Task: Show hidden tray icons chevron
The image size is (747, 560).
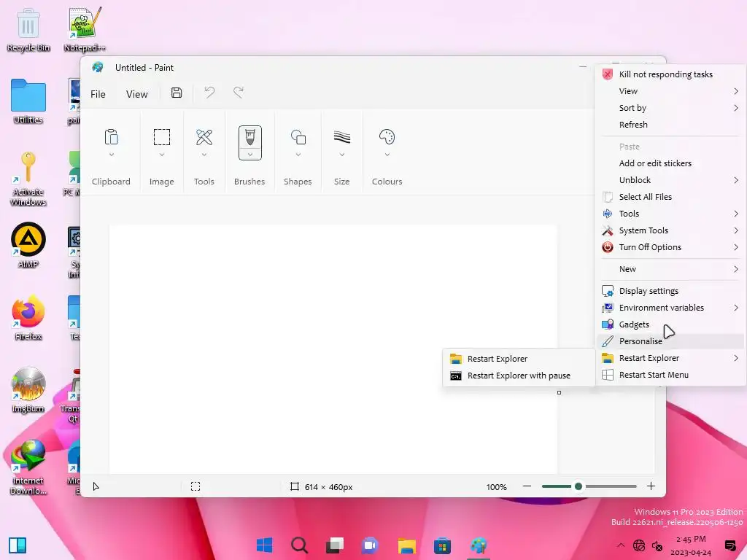Action: click(620, 545)
